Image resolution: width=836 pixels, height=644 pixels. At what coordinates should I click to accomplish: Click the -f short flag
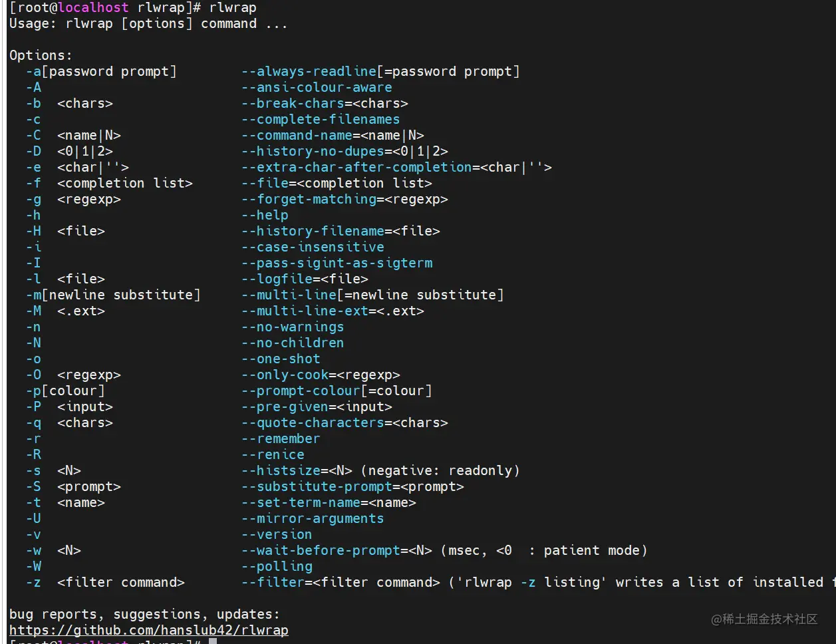click(33, 183)
